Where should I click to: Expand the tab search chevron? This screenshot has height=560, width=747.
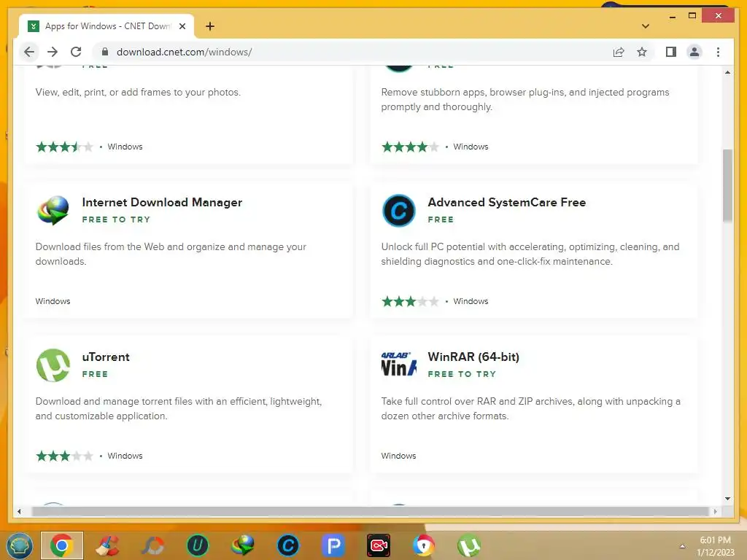[645, 26]
